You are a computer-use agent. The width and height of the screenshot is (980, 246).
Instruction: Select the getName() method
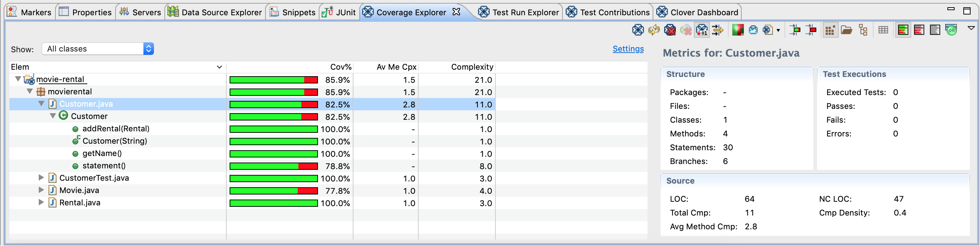tap(102, 153)
